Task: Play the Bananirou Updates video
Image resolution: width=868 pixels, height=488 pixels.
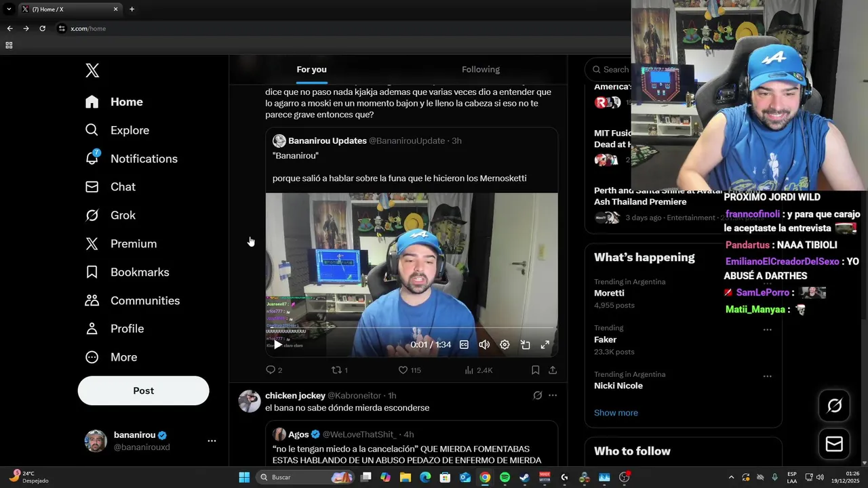Action: point(278,344)
